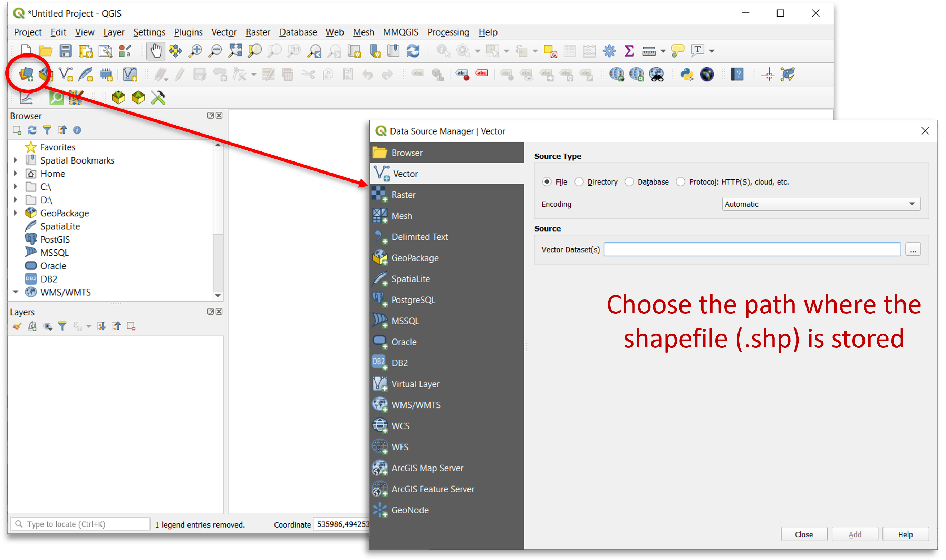
Task: Select the File source type radio button
Action: click(547, 181)
